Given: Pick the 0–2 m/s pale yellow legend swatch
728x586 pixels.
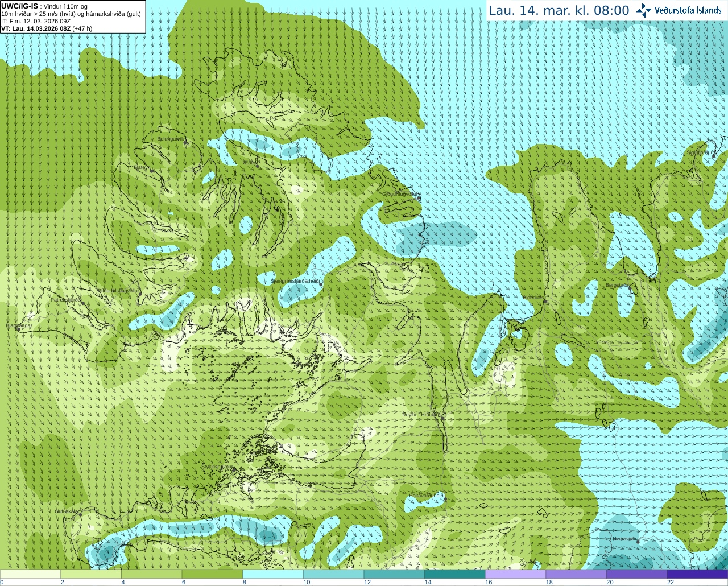Looking at the screenshot, I should click(x=30, y=574).
